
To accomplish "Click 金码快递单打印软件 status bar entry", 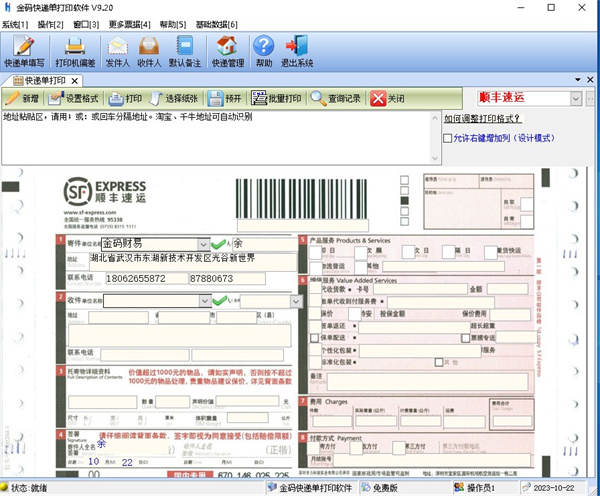I will tap(309, 488).
